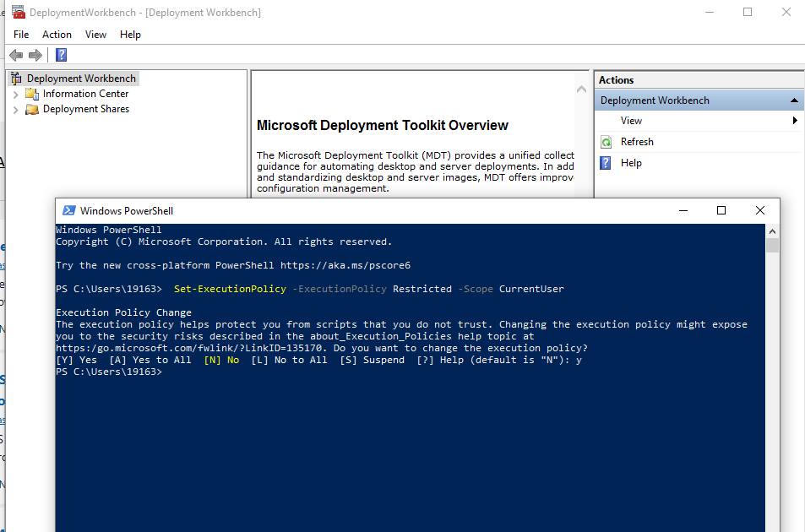Open the Help menu in menu bar
Viewport: 805px width, 532px height.
click(x=130, y=35)
